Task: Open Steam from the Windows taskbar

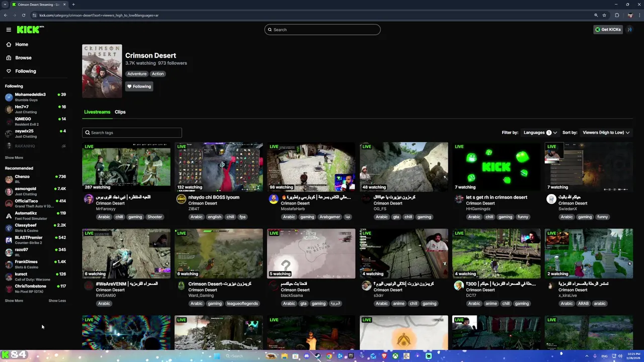Action: coord(317,356)
